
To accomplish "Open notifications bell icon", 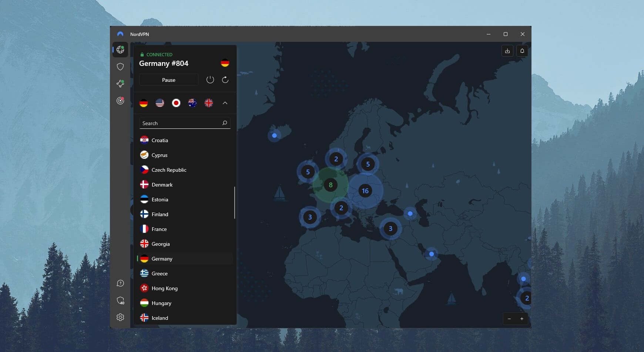I will point(522,51).
